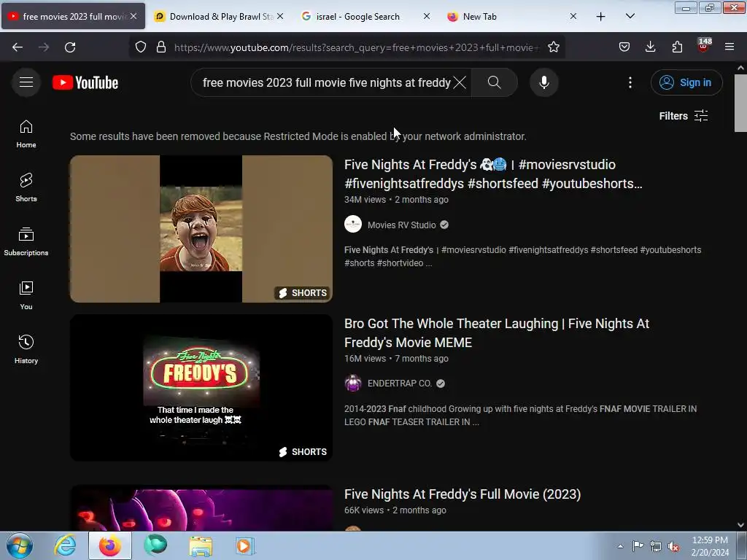Close the New Tab tab
This screenshot has height=560, width=747.
(x=573, y=17)
